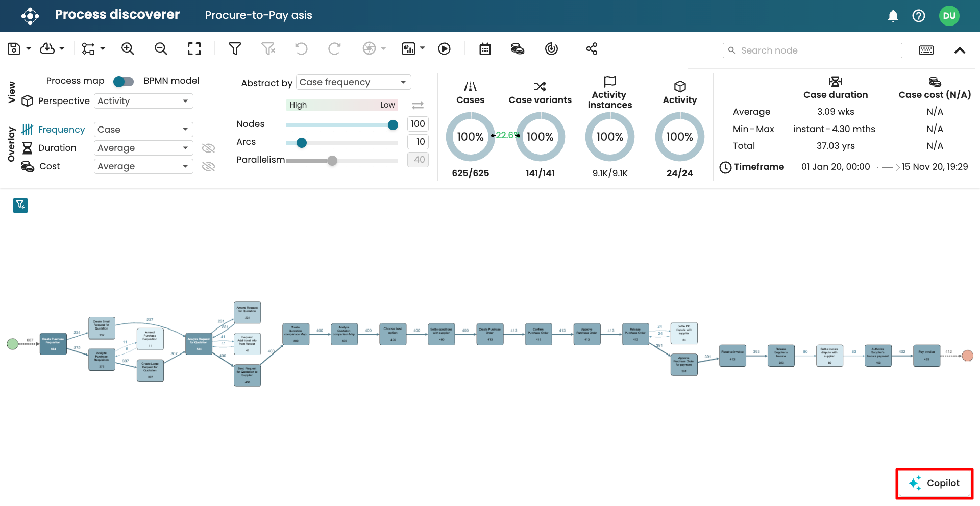The width and height of the screenshot is (980, 506).
Task: Click the fit to screen icon
Action: click(194, 49)
